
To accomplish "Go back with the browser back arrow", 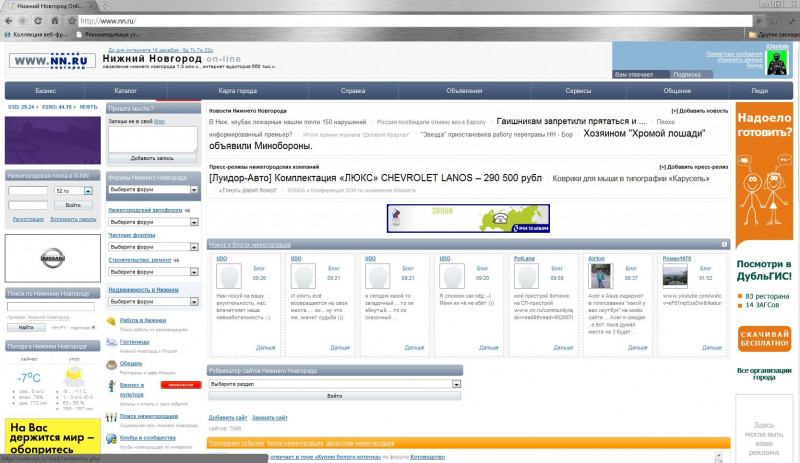I will tap(9, 21).
